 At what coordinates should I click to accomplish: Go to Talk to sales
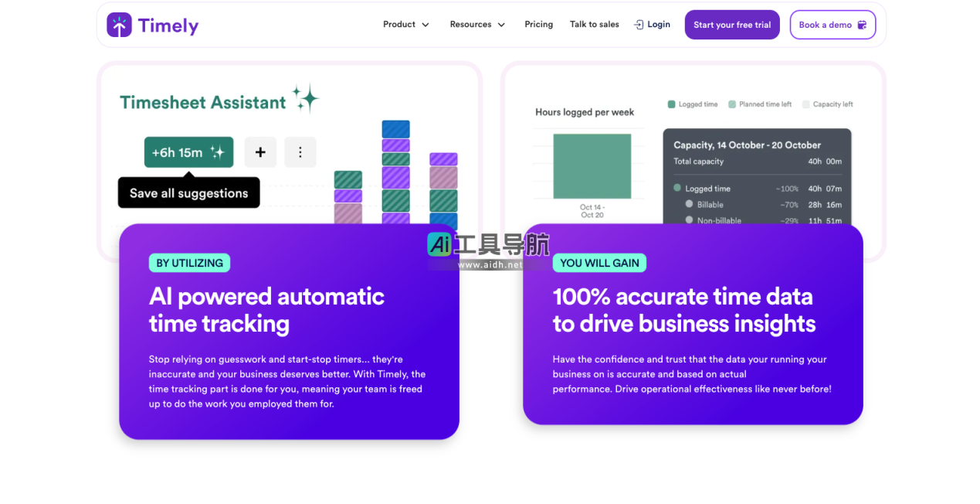[x=594, y=25]
